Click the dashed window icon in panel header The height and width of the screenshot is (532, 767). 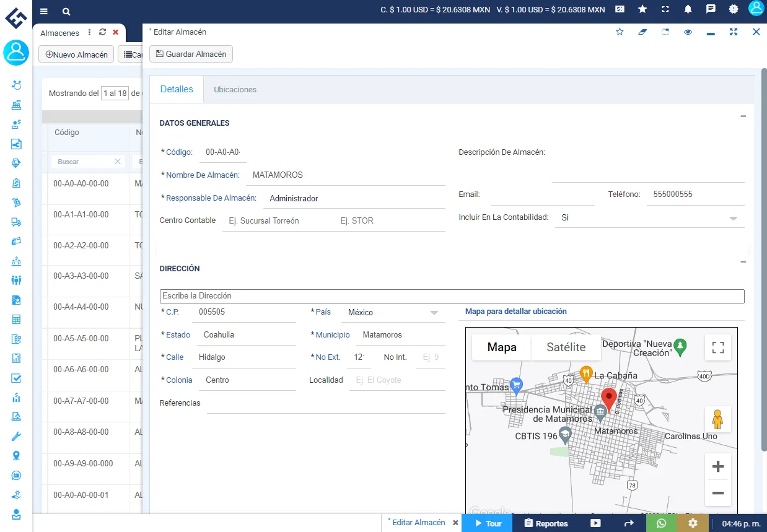[x=665, y=32]
